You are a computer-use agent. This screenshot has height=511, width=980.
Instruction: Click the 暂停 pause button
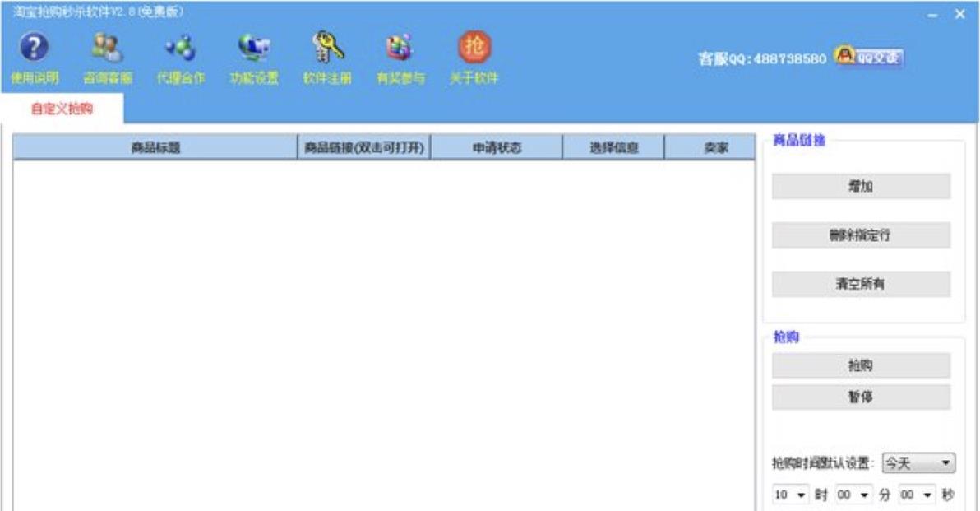861,397
